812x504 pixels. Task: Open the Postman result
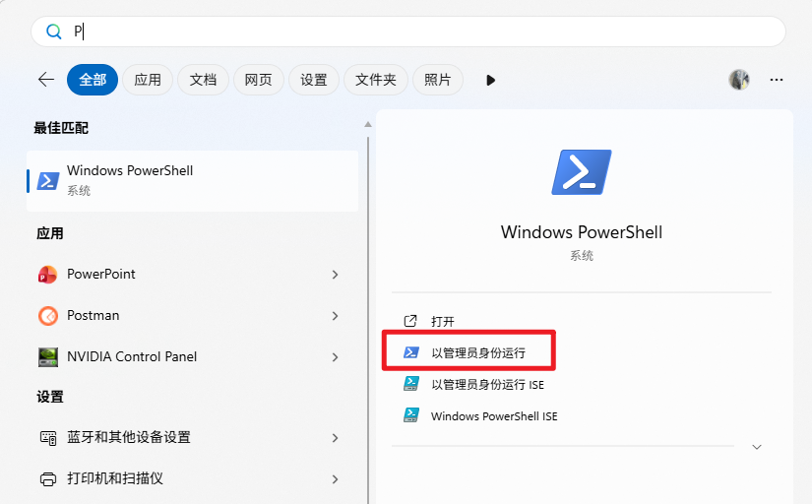192,315
